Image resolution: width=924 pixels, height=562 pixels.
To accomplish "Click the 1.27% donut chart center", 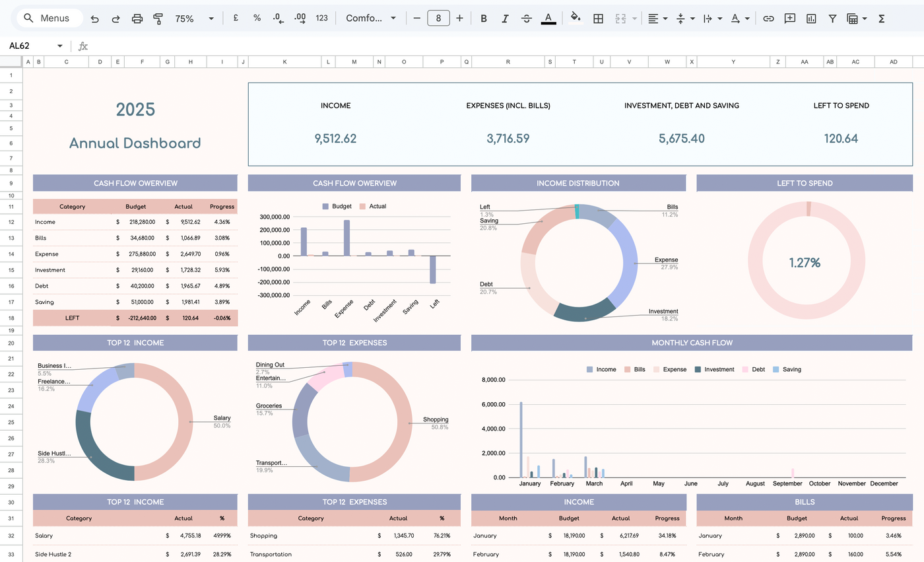I will 805,263.
